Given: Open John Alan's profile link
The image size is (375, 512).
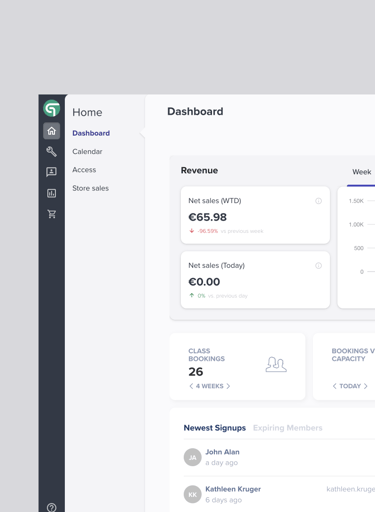Looking at the screenshot, I should tap(222, 452).
